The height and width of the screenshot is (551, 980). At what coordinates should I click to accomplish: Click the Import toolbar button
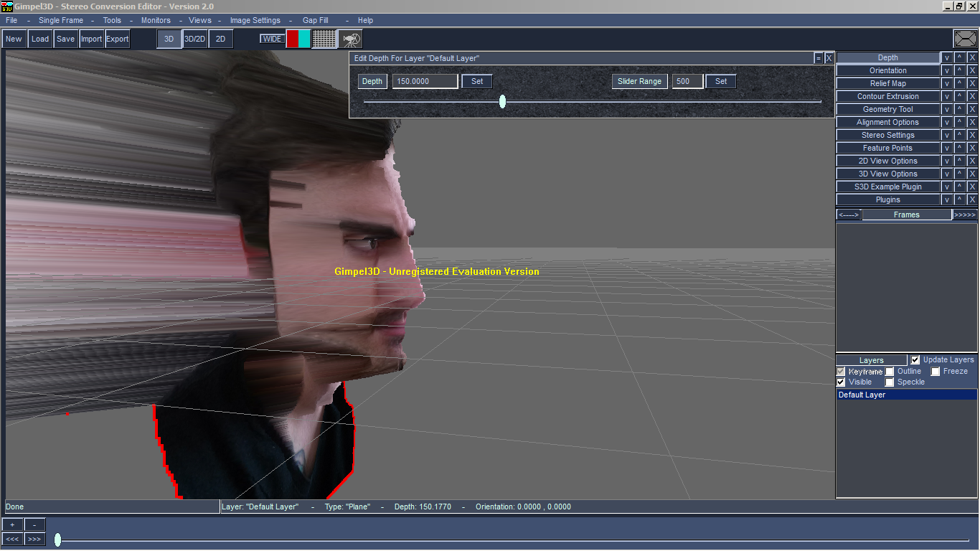pos(91,39)
